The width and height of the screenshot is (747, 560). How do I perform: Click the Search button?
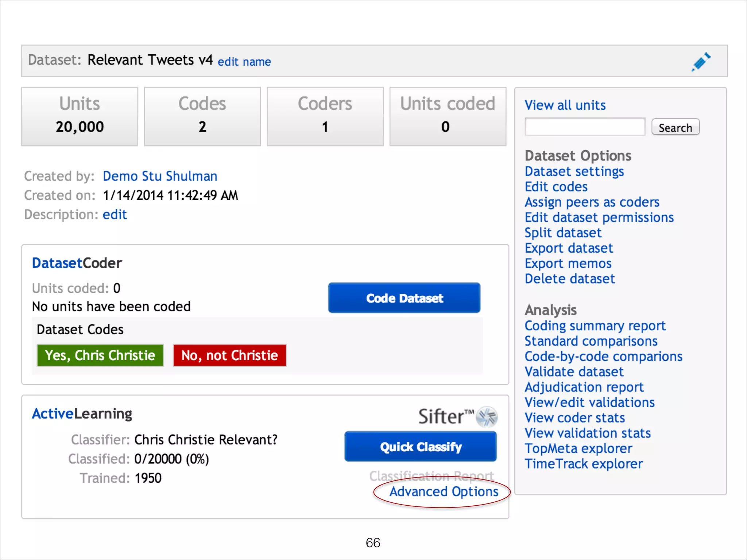coord(675,128)
